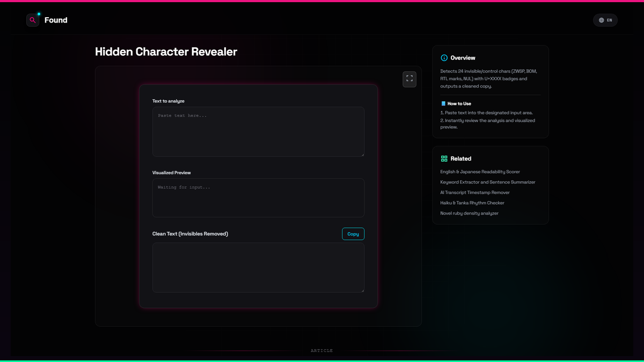The width and height of the screenshot is (644, 362).
Task: Click step '1. Paste text into the designated input area'
Action: click(x=486, y=113)
